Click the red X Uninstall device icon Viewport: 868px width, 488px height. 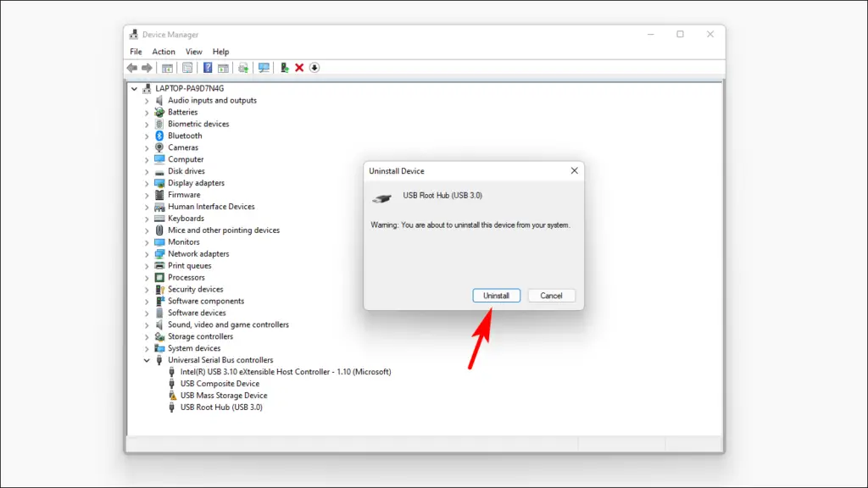(x=299, y=68)
